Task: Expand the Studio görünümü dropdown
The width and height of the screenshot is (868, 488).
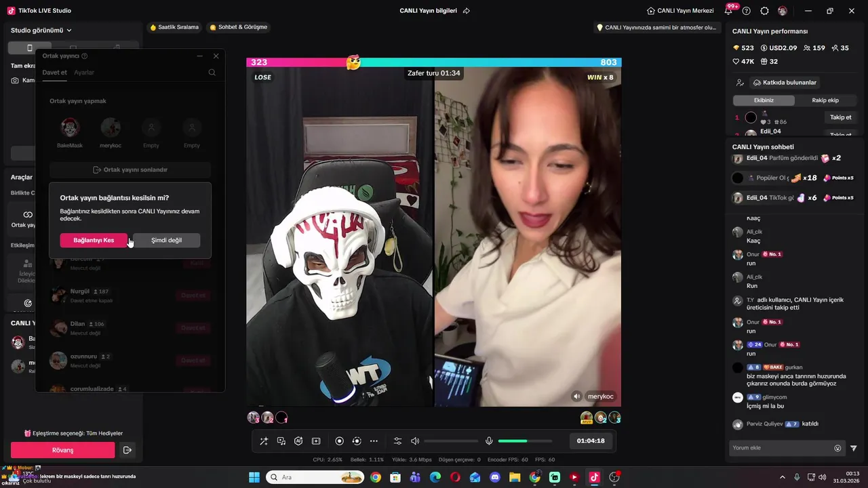Action: pyautogui.click(x=41, y=30)
